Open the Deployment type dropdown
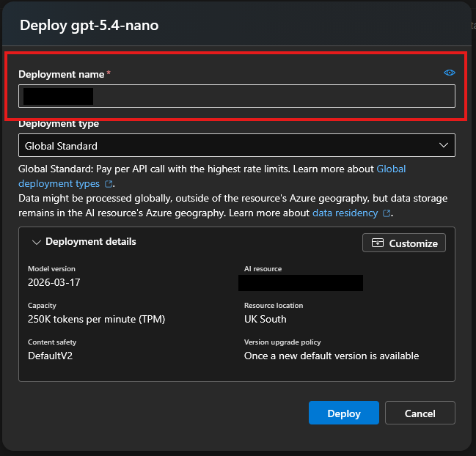 pos(237,145)
